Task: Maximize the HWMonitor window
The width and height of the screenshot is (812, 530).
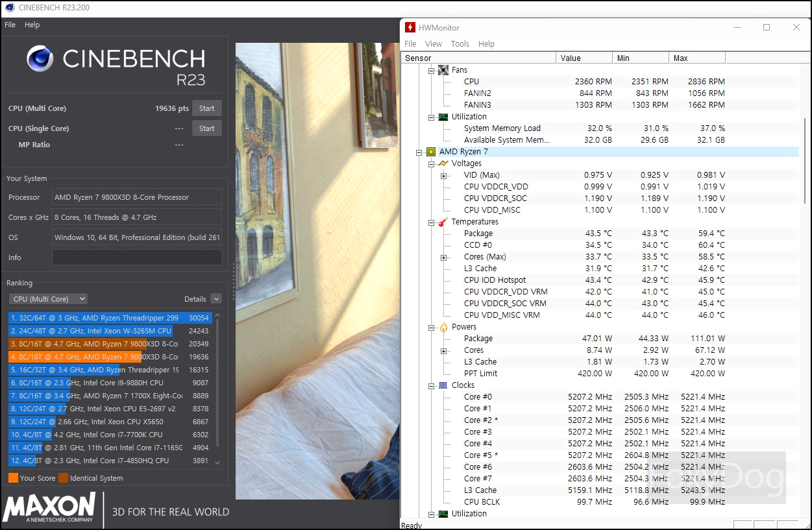Action: [x=767, y=27]
